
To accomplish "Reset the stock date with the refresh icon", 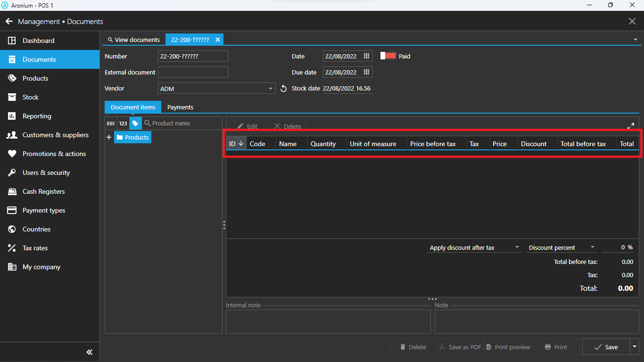I will 283,89.
